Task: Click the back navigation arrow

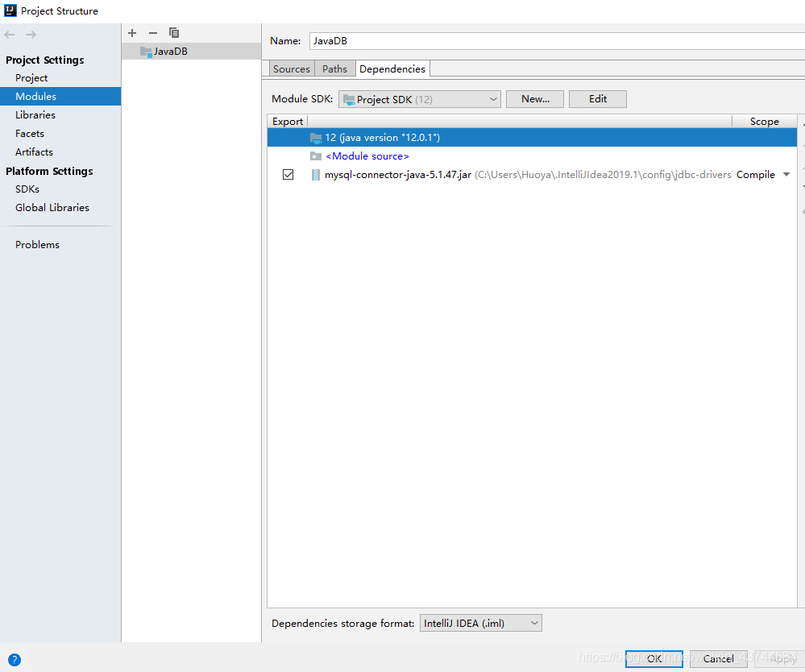Action: point(9,35)
